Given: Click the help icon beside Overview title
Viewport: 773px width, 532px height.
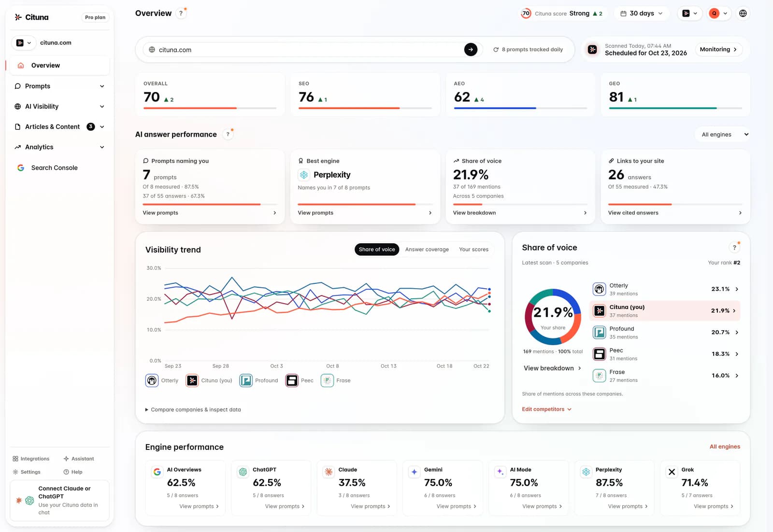Looking at the screenshot, I should [x=181, y=14].
